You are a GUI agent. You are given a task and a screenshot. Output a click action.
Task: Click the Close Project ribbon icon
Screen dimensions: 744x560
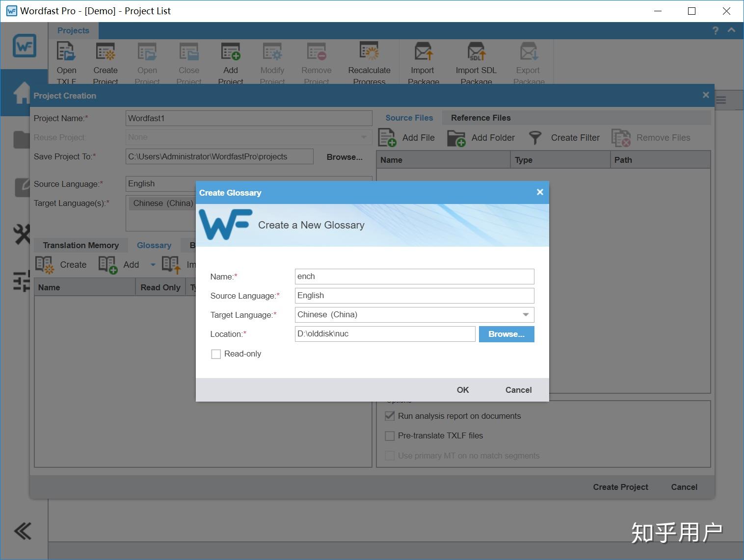coord(189,51)
